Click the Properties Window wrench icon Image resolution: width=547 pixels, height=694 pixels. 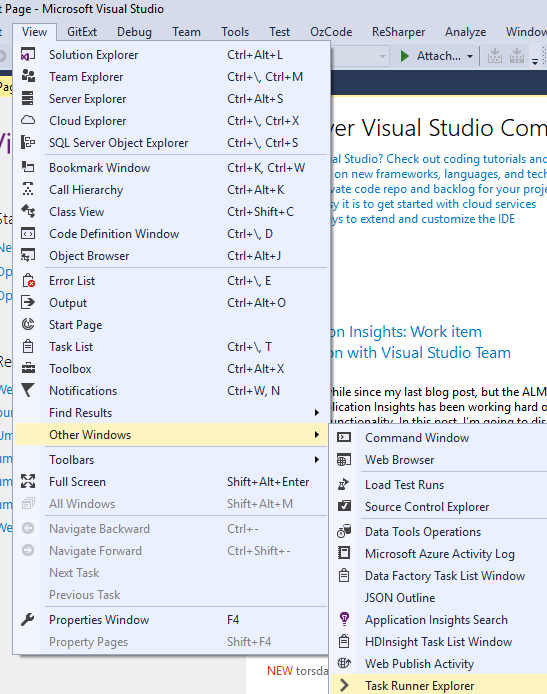pos(28,620)
